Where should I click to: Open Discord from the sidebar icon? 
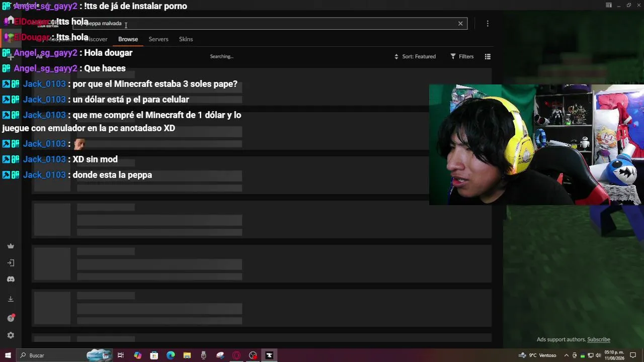[x=11, y=280]
